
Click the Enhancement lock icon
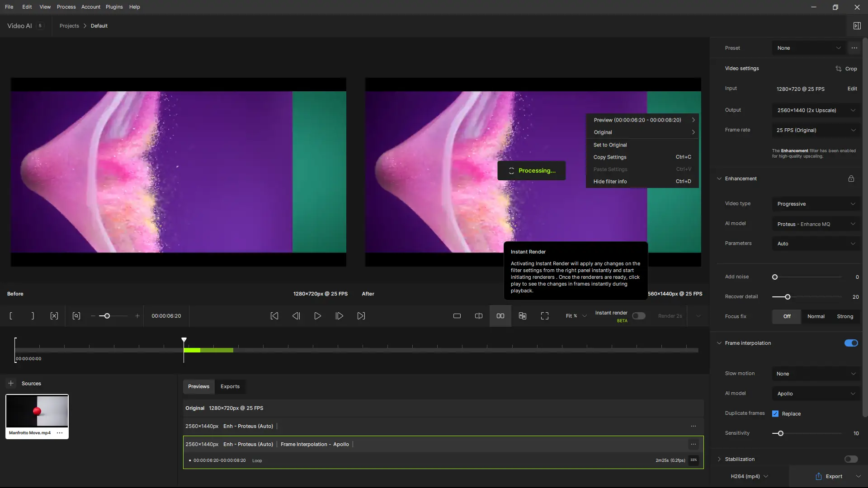point(851,179)
